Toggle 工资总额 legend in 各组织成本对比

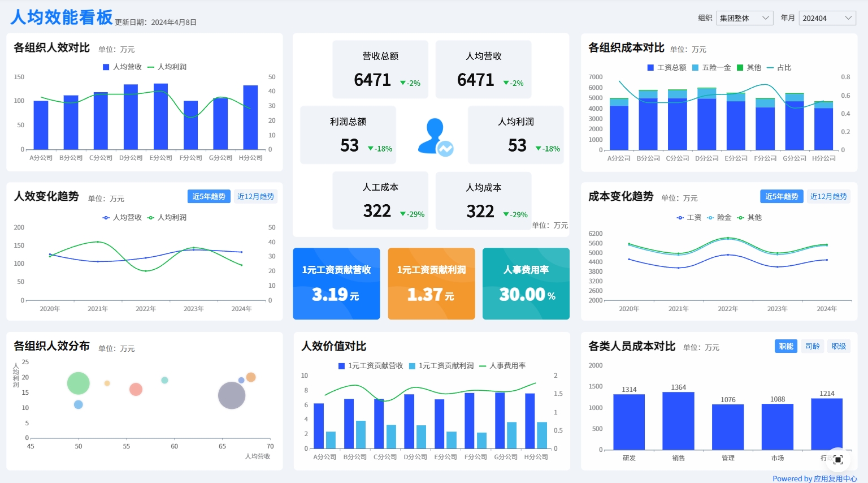(x=667, y=67)
